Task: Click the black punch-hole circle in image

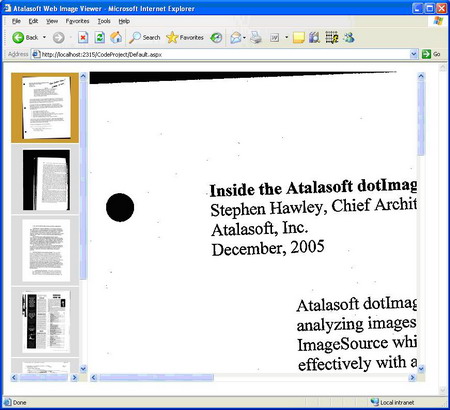Action: tap(120, 207)
